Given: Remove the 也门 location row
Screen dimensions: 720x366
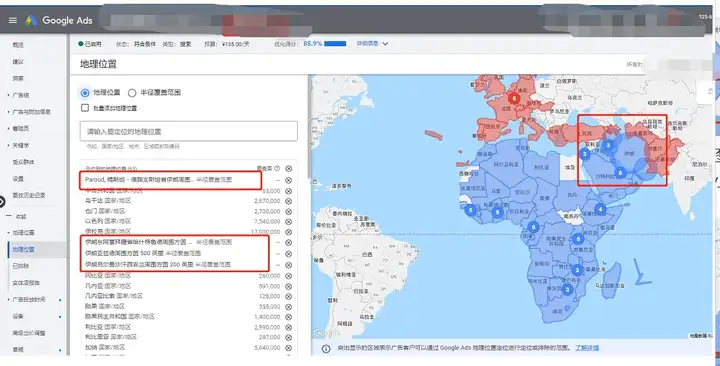Looking at the screenshot, I should [x=288, y=211].
